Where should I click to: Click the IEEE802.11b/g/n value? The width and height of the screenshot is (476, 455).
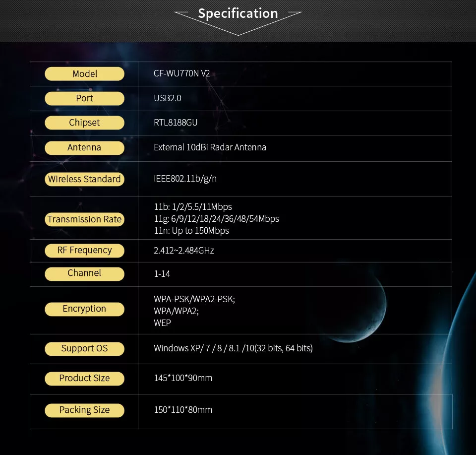(x=185, y=179)
